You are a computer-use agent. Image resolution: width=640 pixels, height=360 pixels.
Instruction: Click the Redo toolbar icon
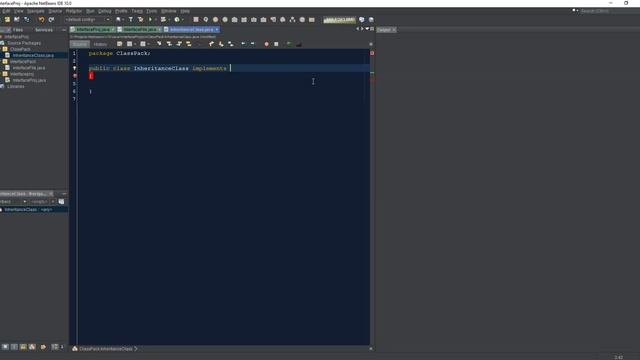(x=51, y=20)
